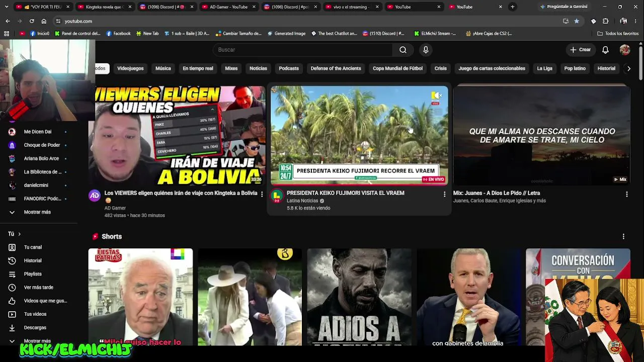Click the YouTube search magnifier button
The height and width of the screenshot is (362, 644).
pyautogui.click(x=403, y=50)
